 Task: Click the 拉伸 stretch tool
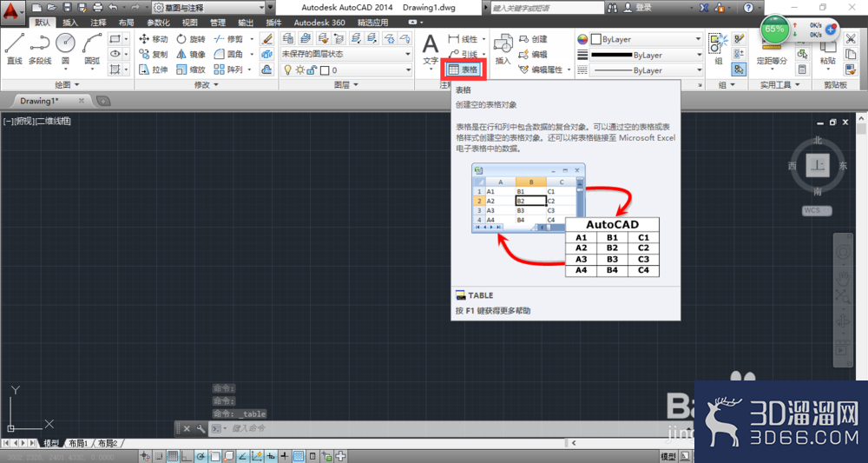(x=154, y=69)
